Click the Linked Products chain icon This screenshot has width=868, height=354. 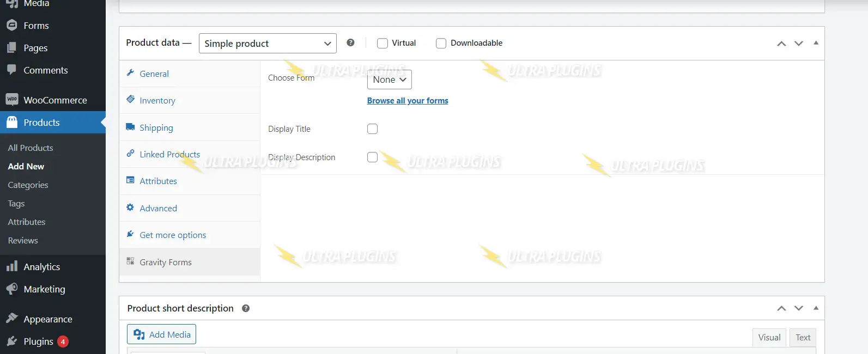(x=130, y=154)
